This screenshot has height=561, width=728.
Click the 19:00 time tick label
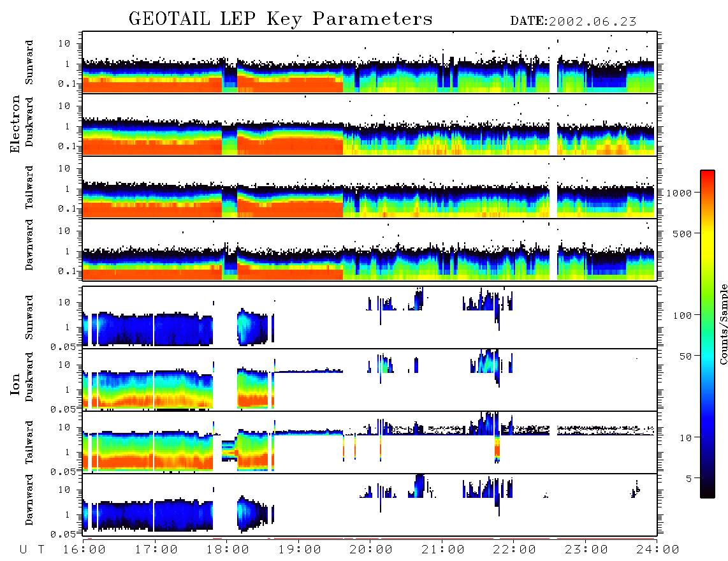click(300, 550)
